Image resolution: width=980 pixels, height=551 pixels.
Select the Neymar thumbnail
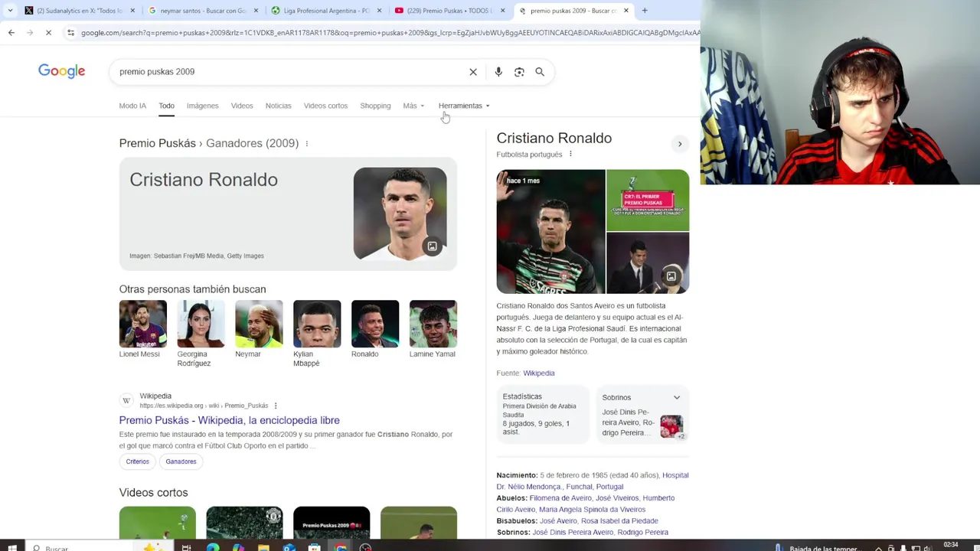click(259, 324)
